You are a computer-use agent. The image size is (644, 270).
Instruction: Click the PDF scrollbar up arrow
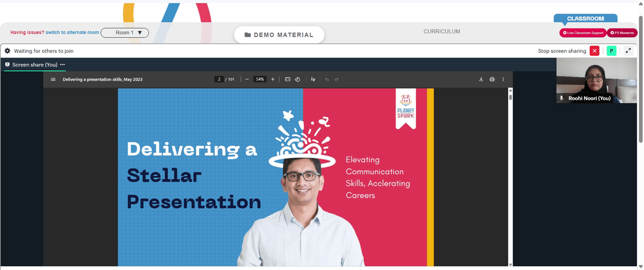(511, 90)
